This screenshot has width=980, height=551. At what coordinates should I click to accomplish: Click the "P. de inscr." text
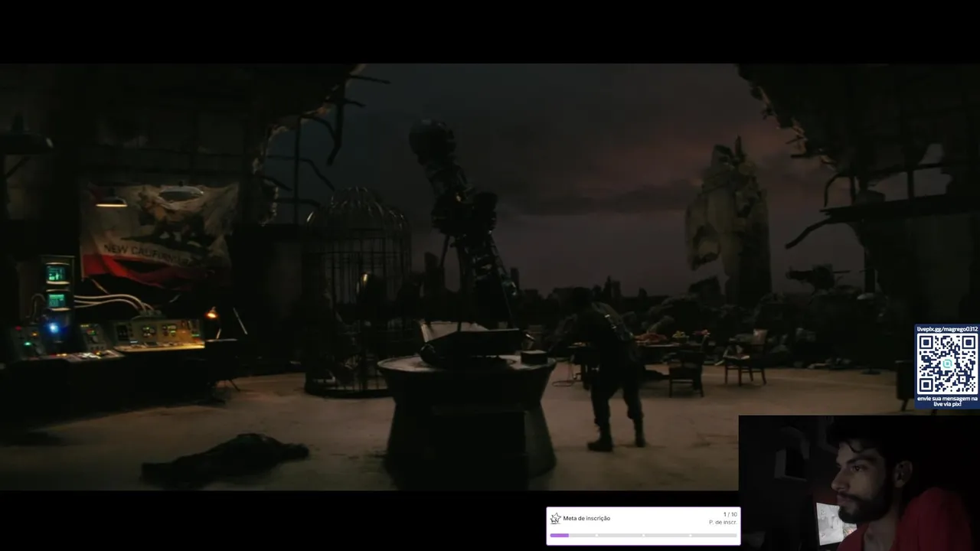723,523
